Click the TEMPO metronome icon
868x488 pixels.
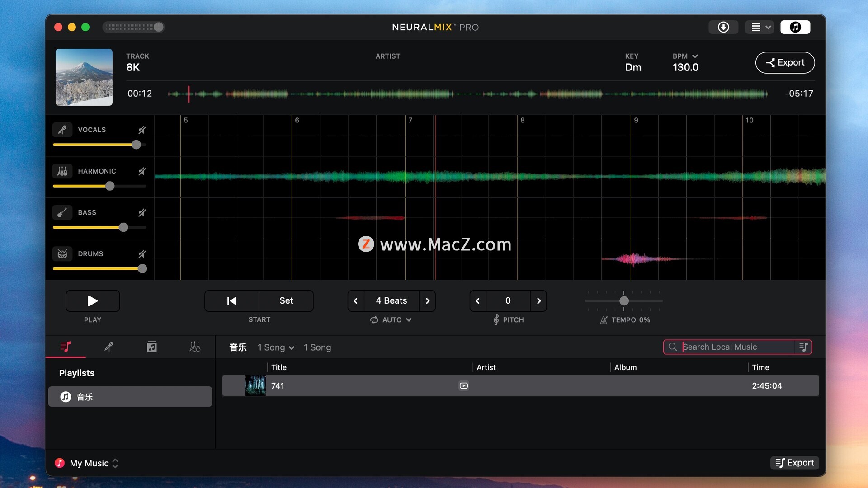[604, 320]
